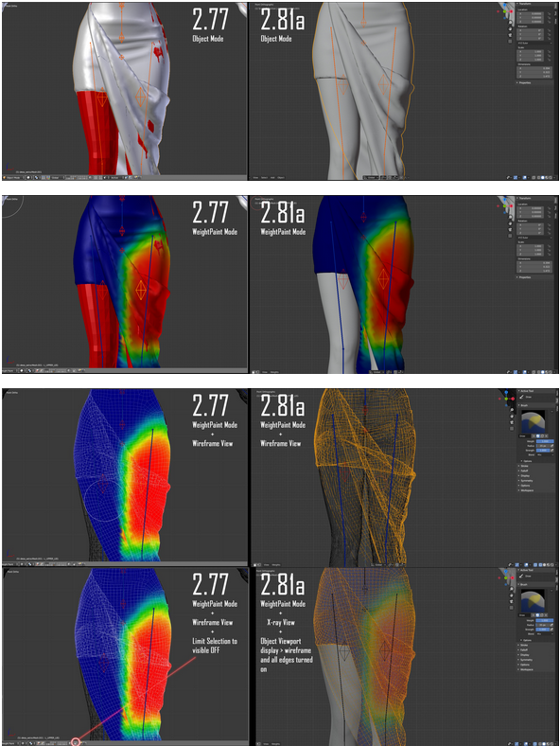Click the zoom magnifier icon in the top 2.81a viewport
This screenshot has width=560, height=746.
[510, 23]
